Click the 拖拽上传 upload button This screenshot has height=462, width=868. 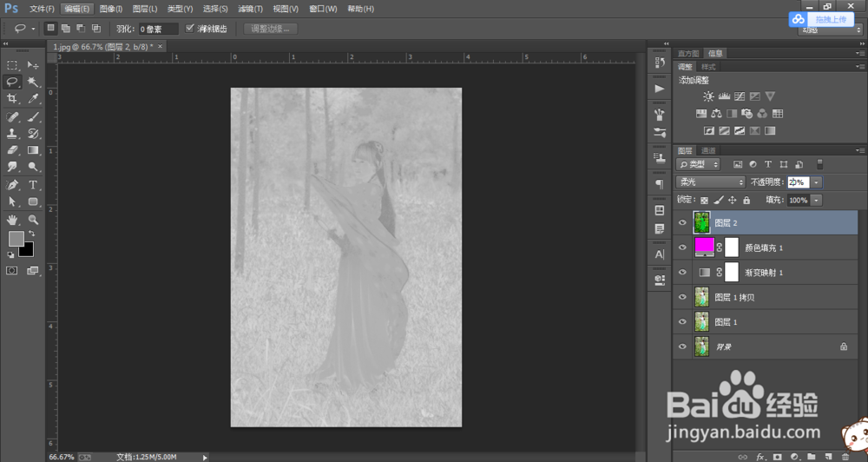[821, 19]
